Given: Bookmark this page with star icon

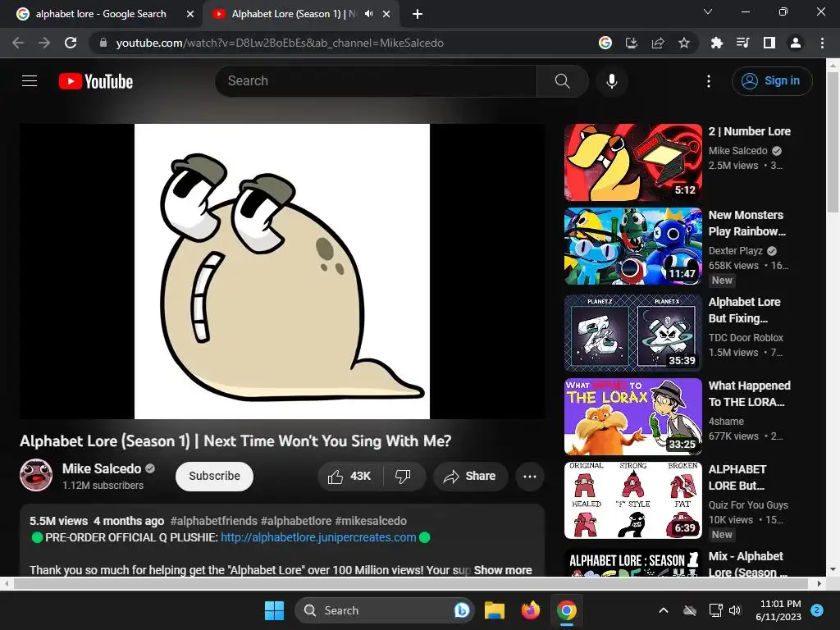Looking at the screenshot, I should click(x=684, y=43).
